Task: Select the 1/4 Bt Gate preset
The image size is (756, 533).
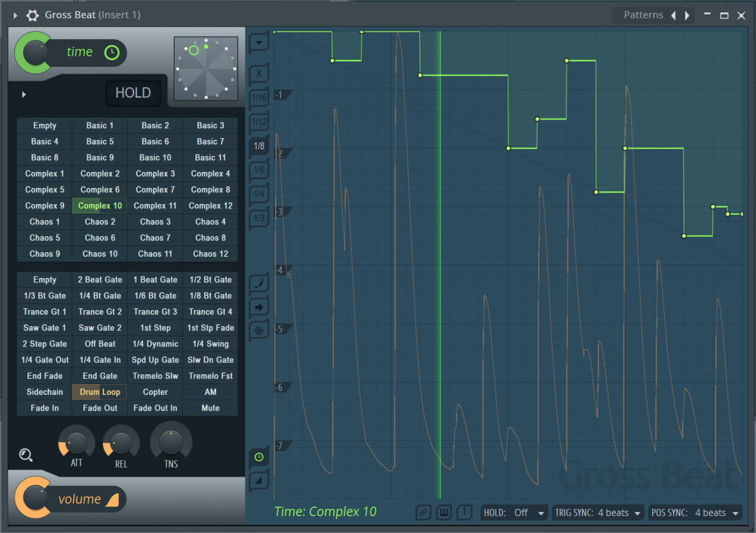Action: point(100,296)
